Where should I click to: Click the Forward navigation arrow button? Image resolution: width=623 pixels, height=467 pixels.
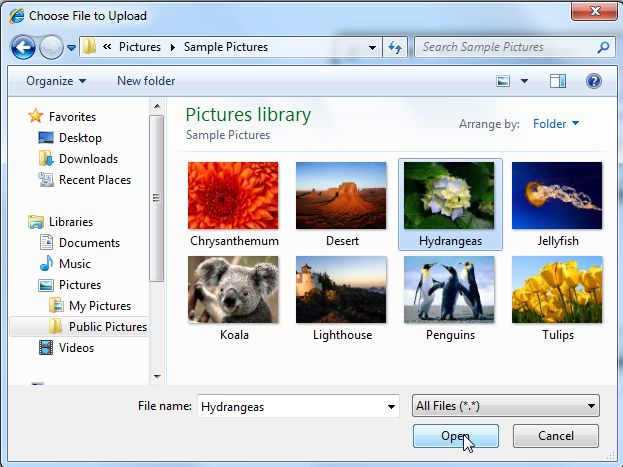click(51, 47)
